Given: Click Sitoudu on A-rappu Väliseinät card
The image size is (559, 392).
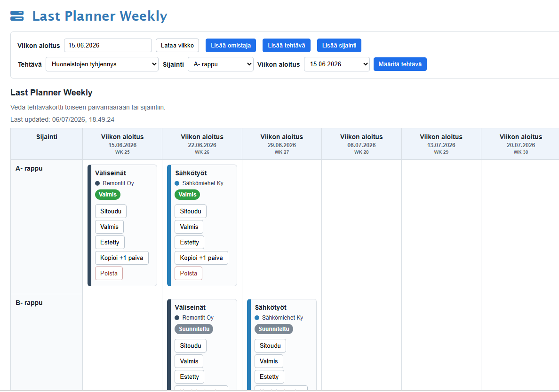Looking at the screenshot, I should 111,211.
